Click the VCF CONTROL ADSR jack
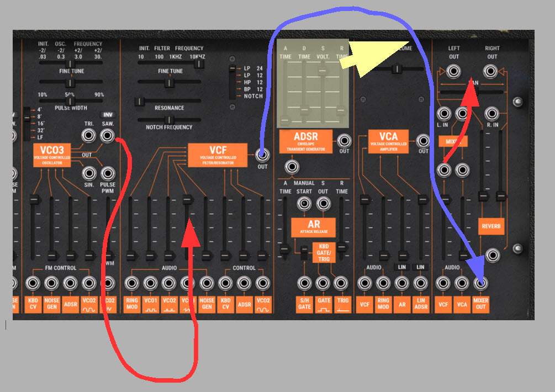The image size is (555, 392). (x=244, y=283)
